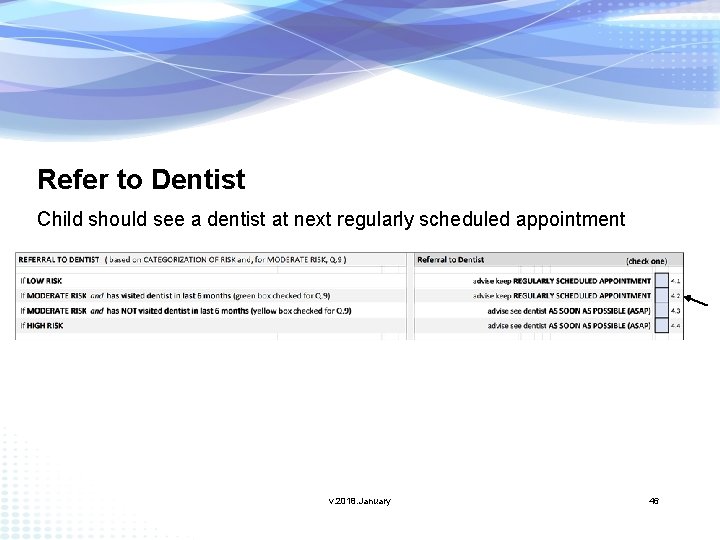The width and height of the screenshot is (720, 540).
Task: Check the HIGH RISK see dentist ASAP box
Action: tap(662, 325)
